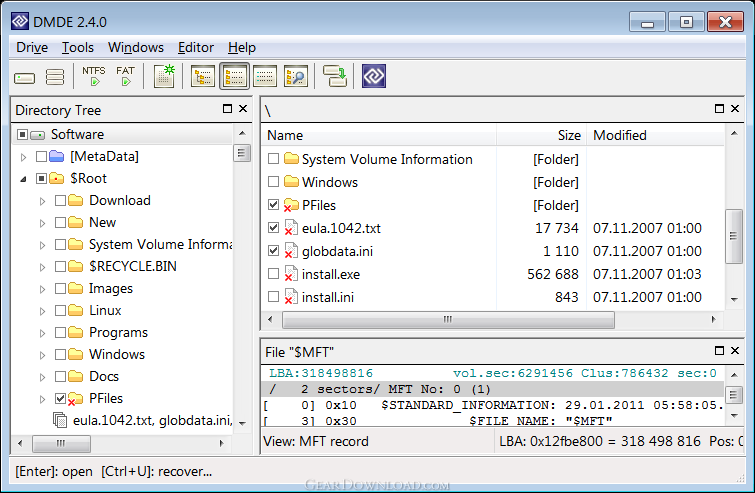Expand the Images folder node
This screenshot has height=493, width=755.
(x=42, y=289)
